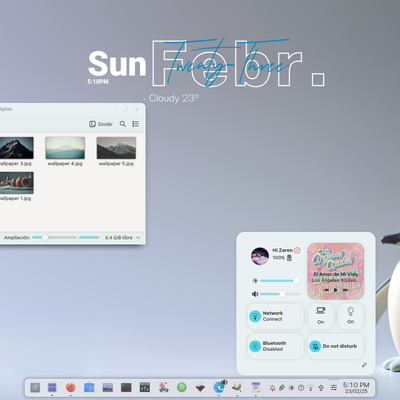Select the wallpaper 5.jpg thumbnail
This screenshot has width=400, height=400.
pyautogui.click(x=116, y=148)
